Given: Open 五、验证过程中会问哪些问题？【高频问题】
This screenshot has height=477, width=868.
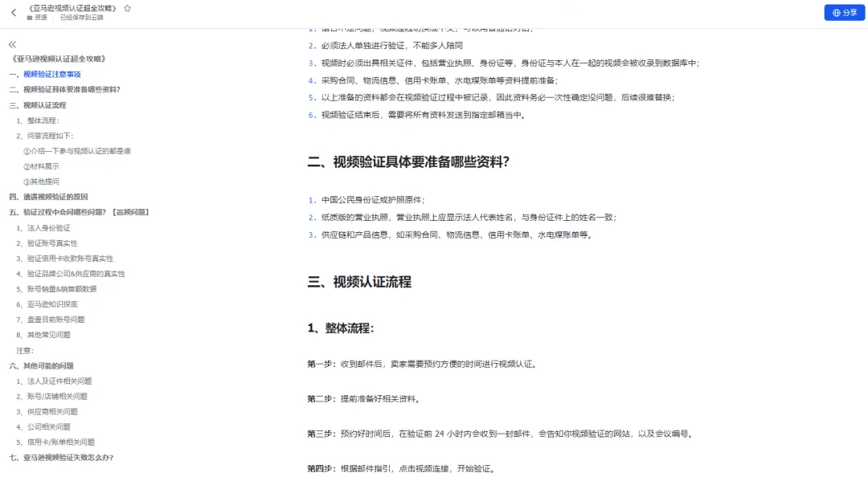Looking at the screenshot, I should coord(80,213).
